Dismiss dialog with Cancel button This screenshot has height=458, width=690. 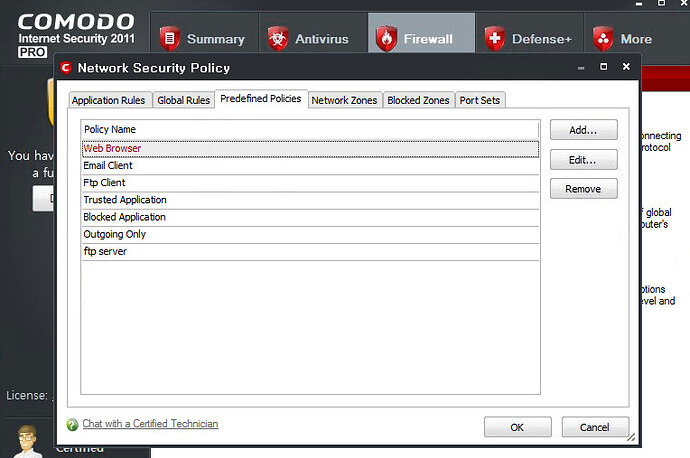[x=595, y=427]
